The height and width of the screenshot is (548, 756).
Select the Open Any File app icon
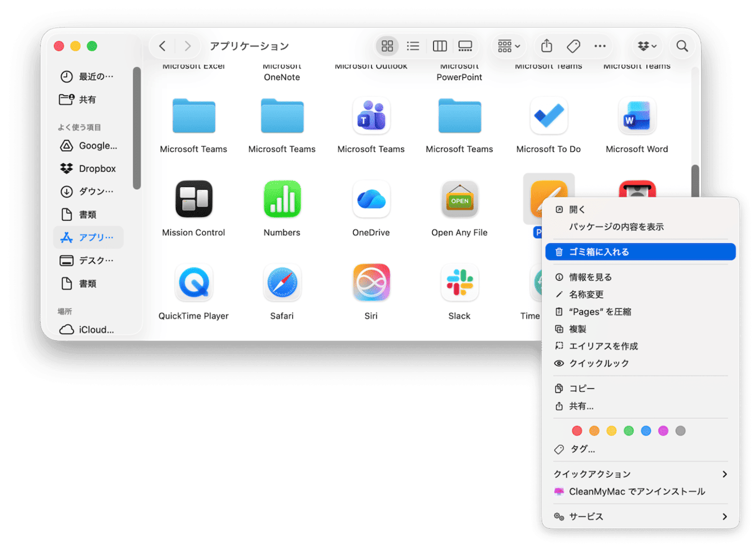coord(459,199)
